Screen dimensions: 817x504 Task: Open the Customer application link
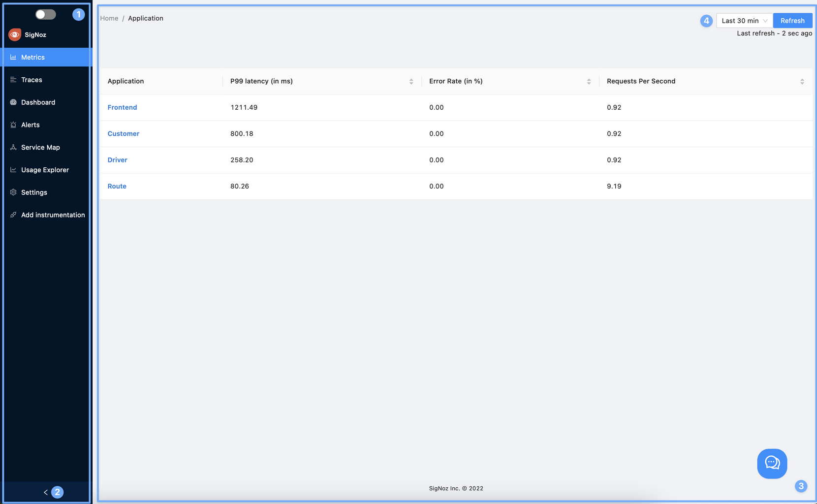124,133
